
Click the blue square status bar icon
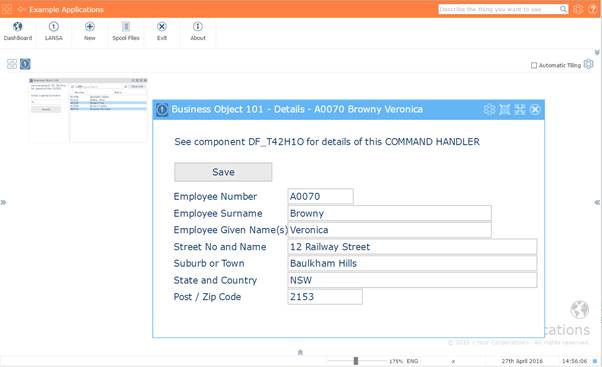tap(595, 361)
